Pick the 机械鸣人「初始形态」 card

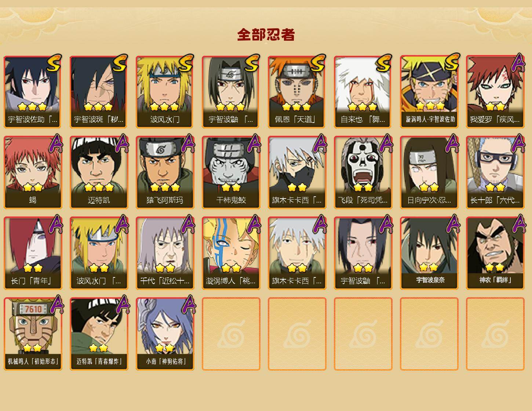pos(33,334)
